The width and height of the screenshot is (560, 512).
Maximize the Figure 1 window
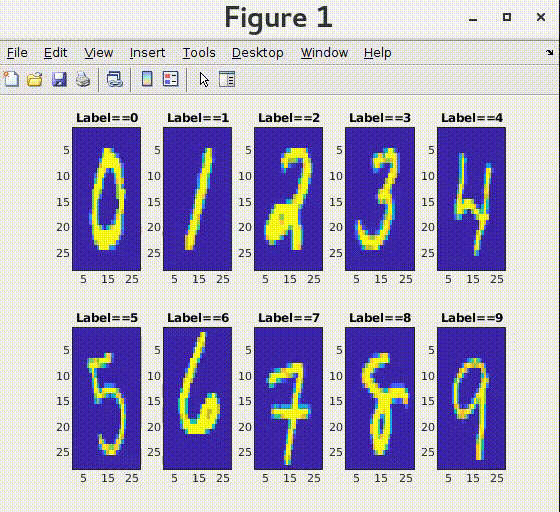[506, 17]
